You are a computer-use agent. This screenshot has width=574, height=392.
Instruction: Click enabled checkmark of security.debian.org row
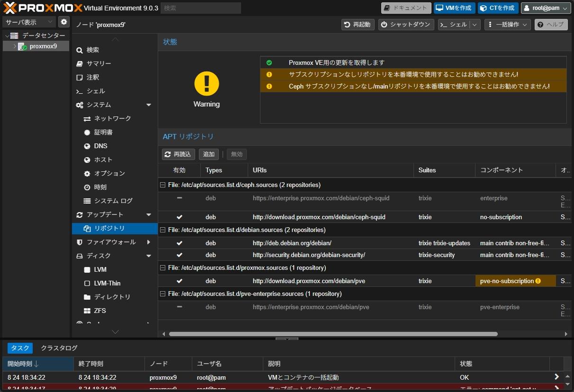[179, 255]
